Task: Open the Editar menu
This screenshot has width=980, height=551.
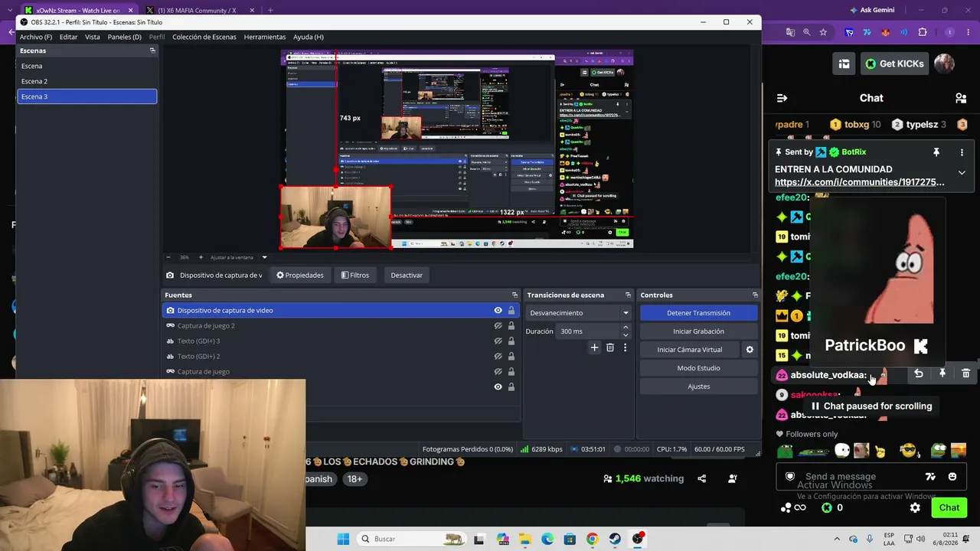Action: (x=68, y=37)
